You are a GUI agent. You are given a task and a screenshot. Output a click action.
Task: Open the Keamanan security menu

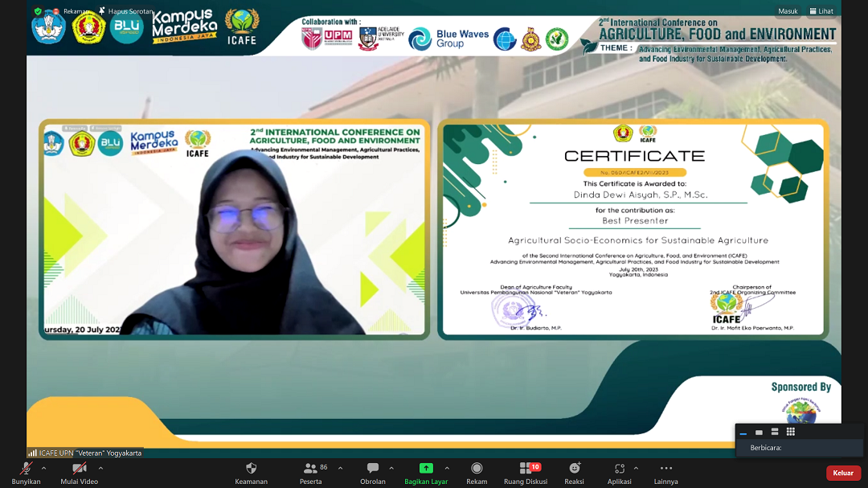(252, 474)
